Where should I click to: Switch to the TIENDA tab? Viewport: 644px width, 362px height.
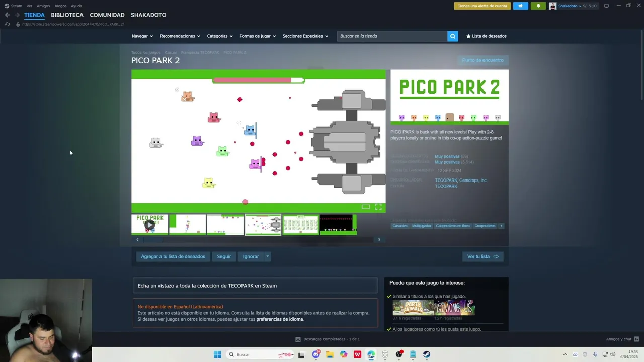[34, 15]
